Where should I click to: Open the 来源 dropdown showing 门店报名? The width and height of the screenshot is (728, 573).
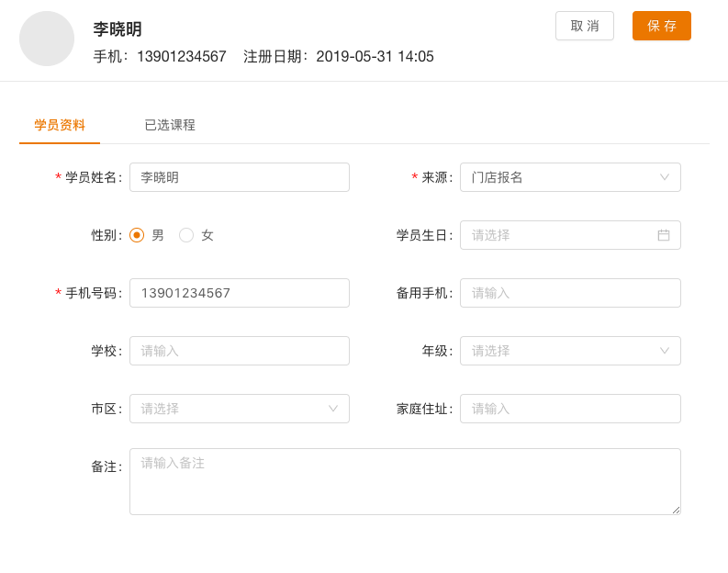tap(569, 177)
